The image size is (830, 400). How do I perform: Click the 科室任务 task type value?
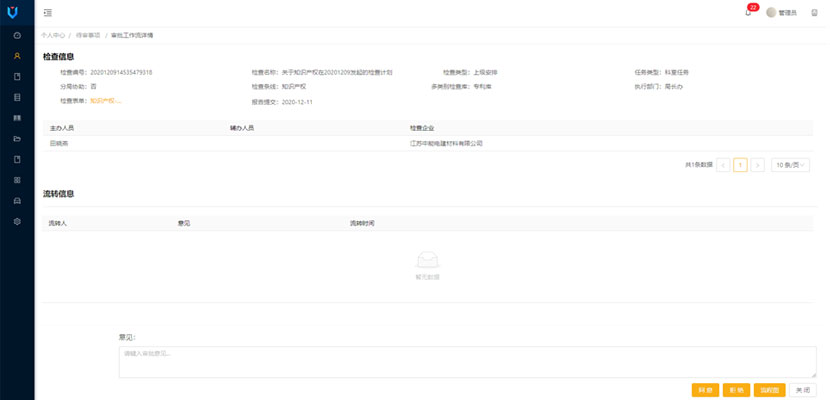pyautogui.click(x=676, y=72)
